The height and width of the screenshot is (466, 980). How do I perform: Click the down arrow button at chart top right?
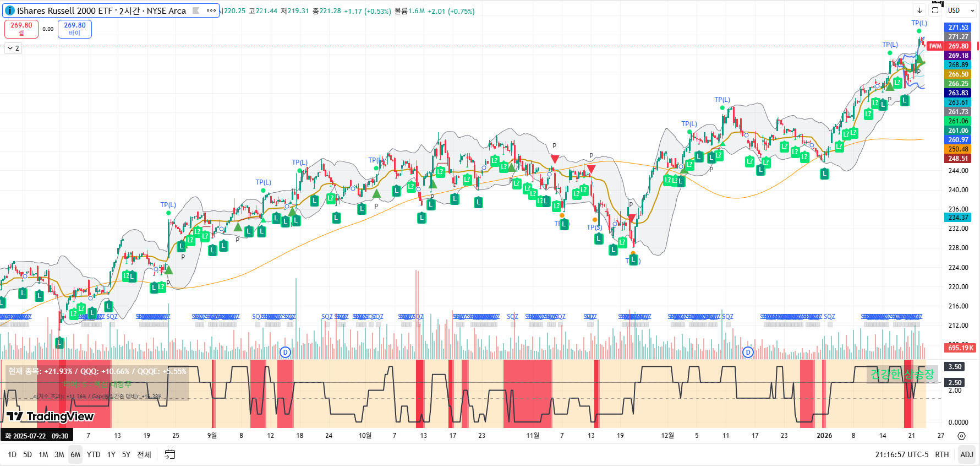point(919,10)
